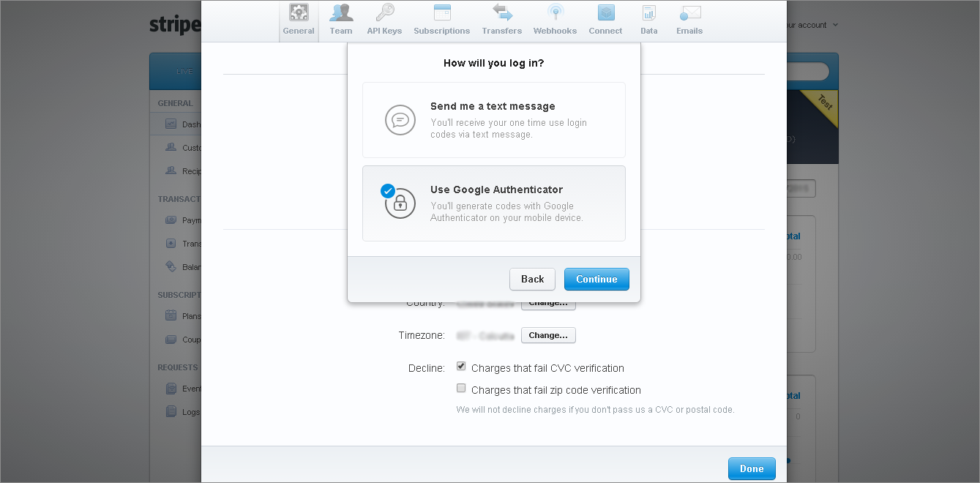This screenshot has width=980, height=483.
Task: Open the Team settings people icon
Action: pos(341,12)
